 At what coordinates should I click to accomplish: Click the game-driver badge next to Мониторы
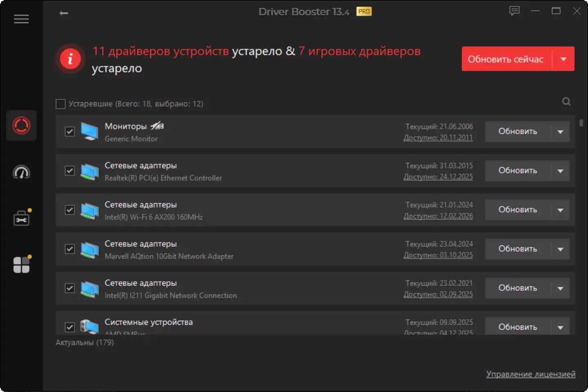[x=157, y=126]
